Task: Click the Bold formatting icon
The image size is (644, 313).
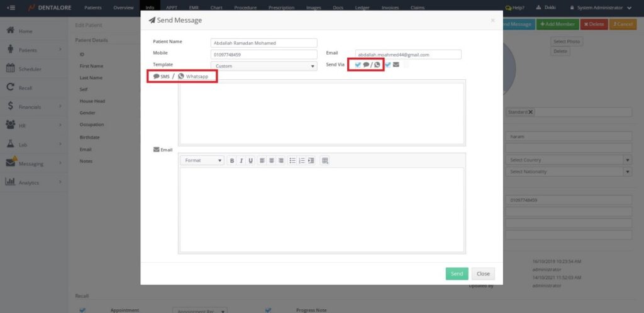Action: coord(232,161)
